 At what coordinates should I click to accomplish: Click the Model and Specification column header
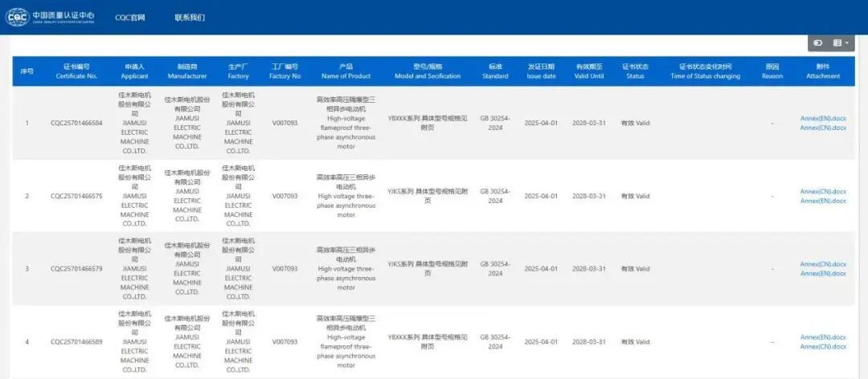[428, 71]
